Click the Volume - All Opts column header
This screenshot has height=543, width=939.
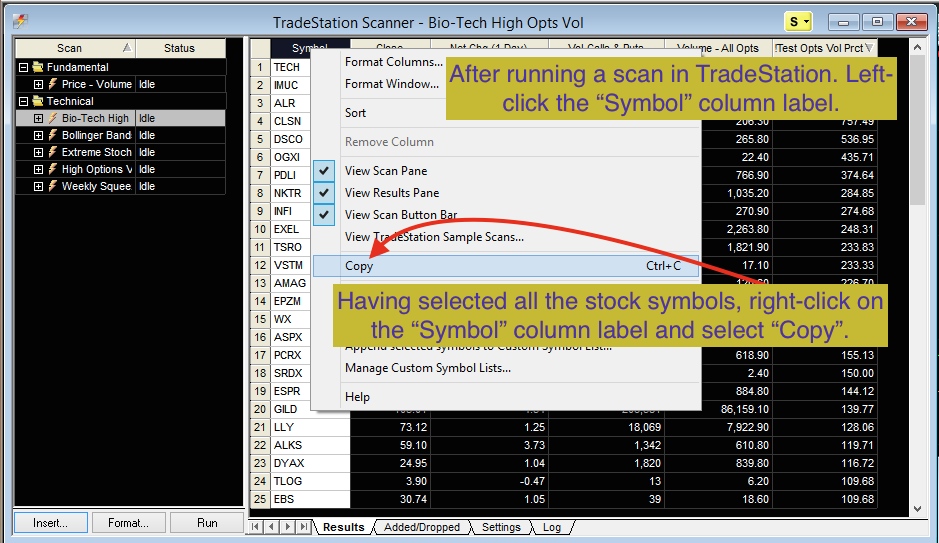point(718,48)
